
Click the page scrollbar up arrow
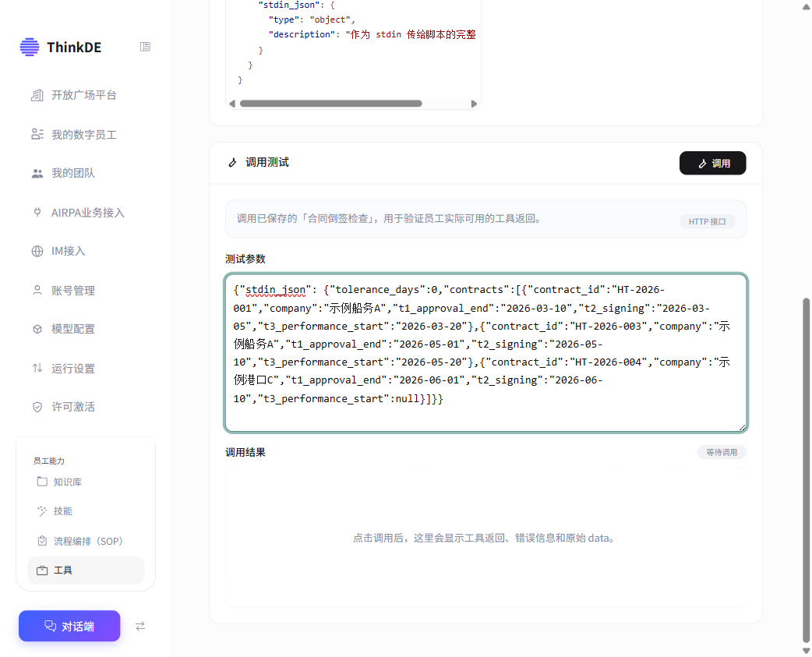tap(807, 6)
